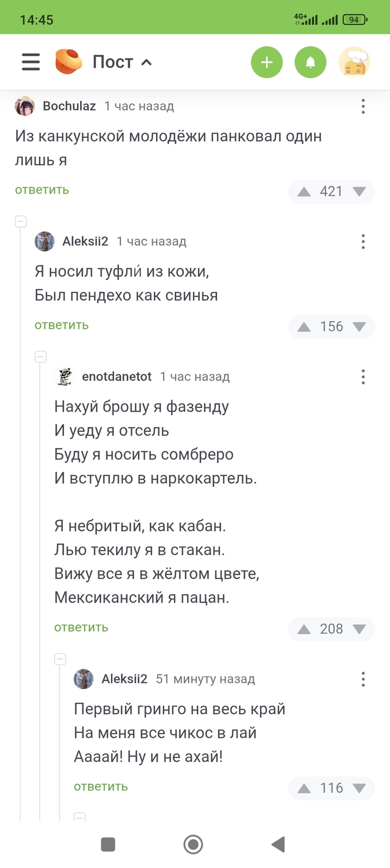390x868 pixels.
Task: Upvote Bochulaz's comment
Action: (x=304, y=191)
